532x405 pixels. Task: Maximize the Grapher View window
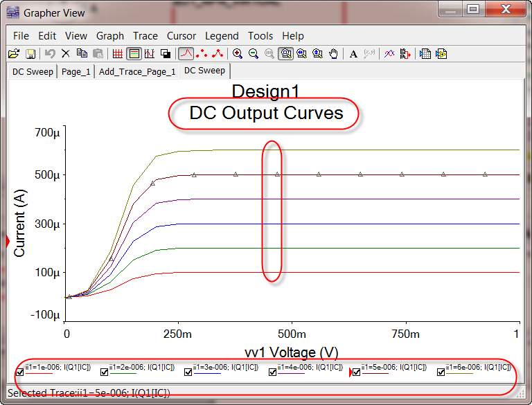click(x=473, y=9)
